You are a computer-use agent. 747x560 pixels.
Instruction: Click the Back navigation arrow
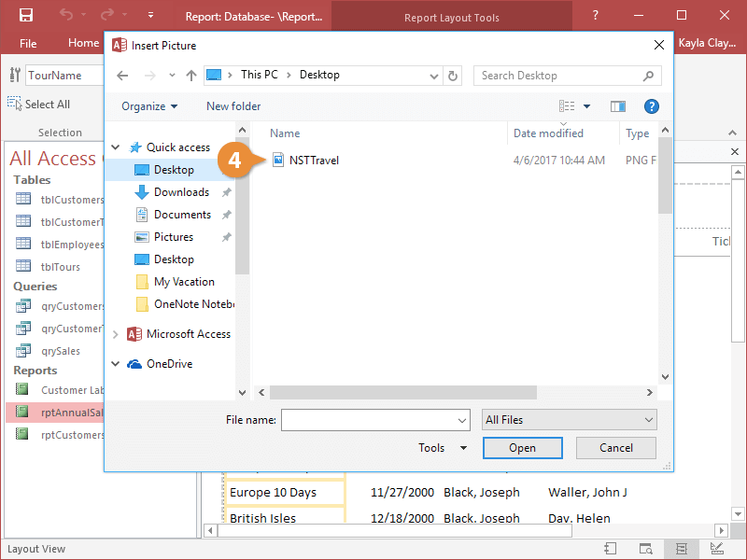coord(122,76)
